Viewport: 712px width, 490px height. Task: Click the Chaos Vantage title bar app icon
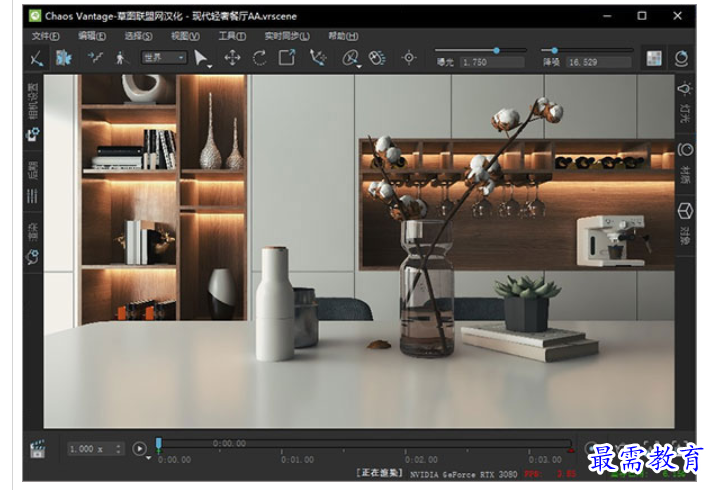point(35,16)
